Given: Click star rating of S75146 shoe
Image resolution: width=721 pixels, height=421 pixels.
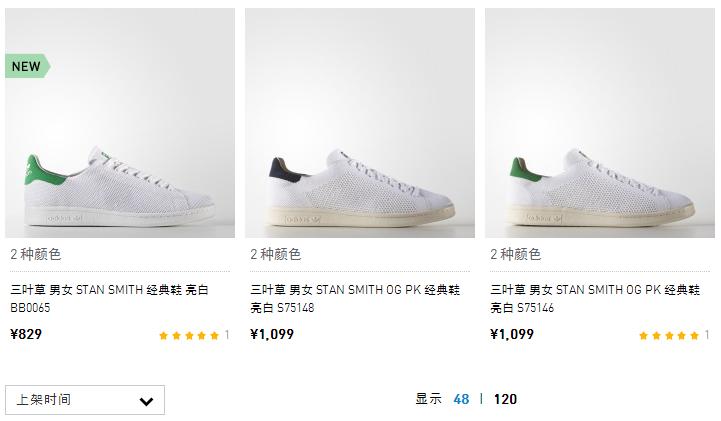Looking at the screenshot, I should tap(669, 336).
